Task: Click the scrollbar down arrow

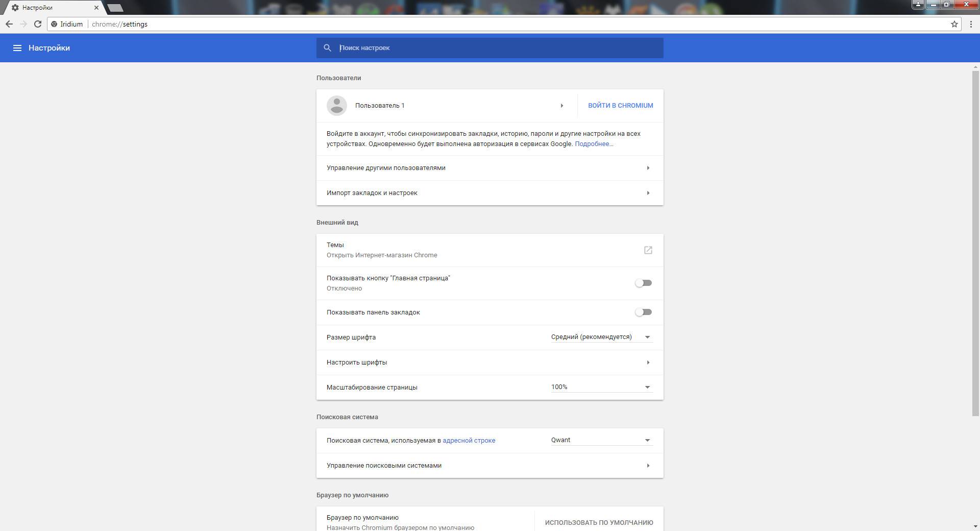Action: (x=976, y=526)
